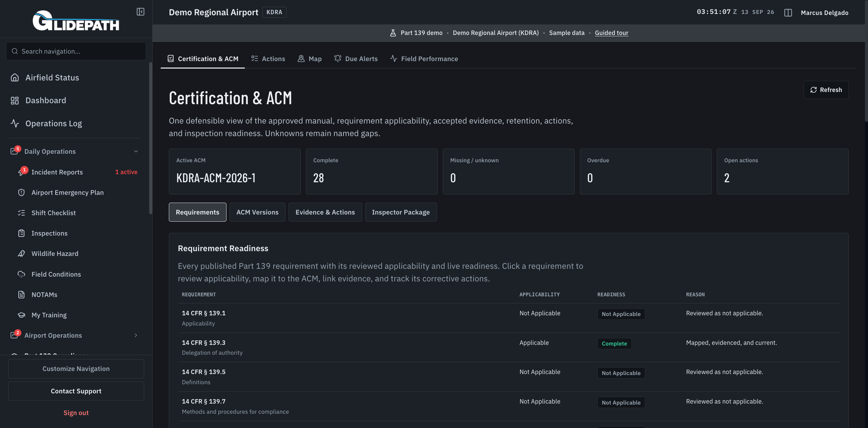The image size is (868, 428).
Task: Click the Search navigation input field
Action: (76, 51)
